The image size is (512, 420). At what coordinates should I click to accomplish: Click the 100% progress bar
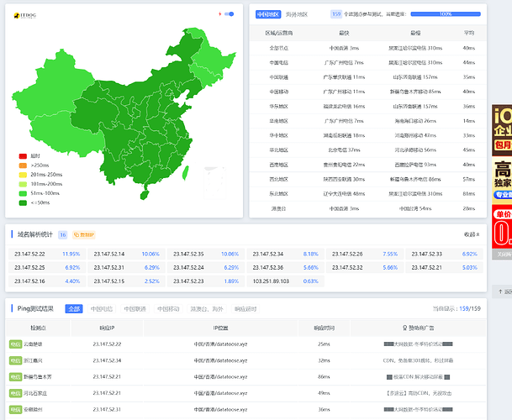pyautogui.click(x=446, y=14)
